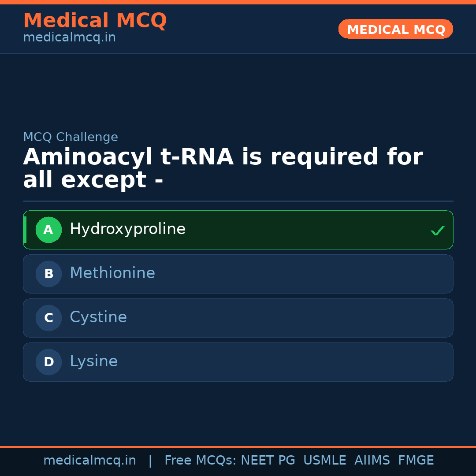Click NEET PG in the footer
Screen dimensions: 476x476
pyautogui.click(x=268, y=461)
